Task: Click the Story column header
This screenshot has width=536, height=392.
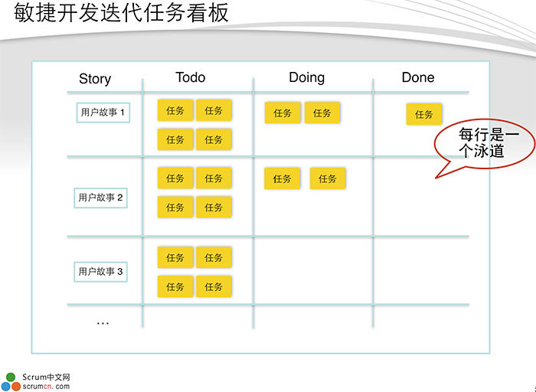Action: point(95,79)
